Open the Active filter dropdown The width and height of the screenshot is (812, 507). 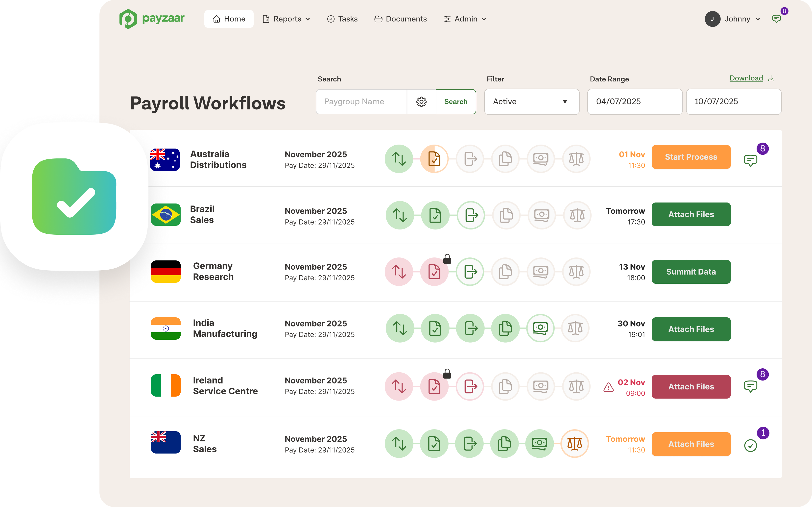(531, 101)
